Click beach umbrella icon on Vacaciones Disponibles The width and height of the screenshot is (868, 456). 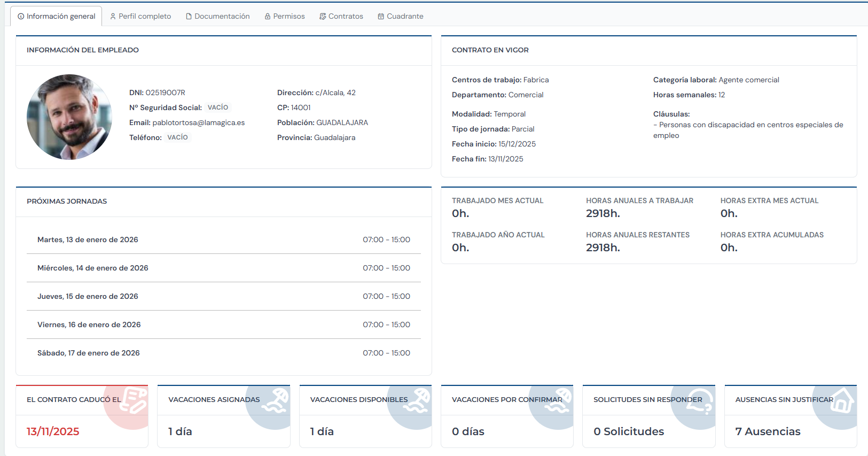coord(417,400)
